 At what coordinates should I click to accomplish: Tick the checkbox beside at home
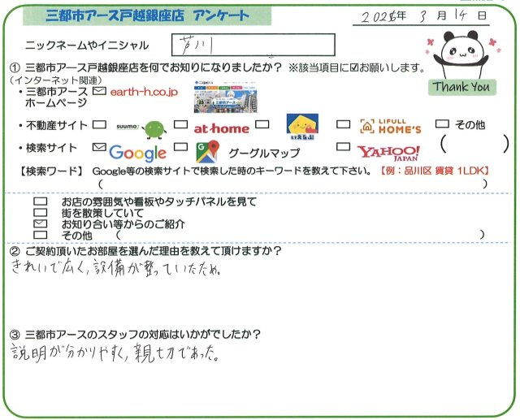tap(180, 124)
